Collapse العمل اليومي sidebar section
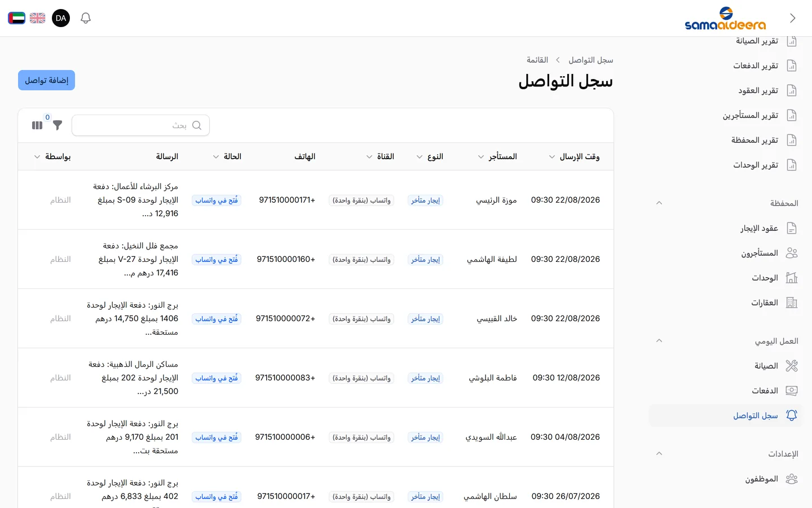 (659, 340)
